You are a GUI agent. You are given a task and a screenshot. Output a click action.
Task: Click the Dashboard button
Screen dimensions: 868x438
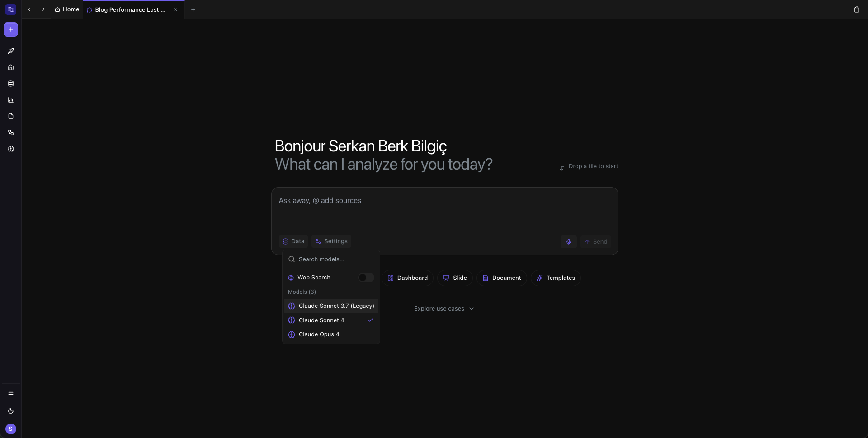pyautogui.click(x=408, y=278)
